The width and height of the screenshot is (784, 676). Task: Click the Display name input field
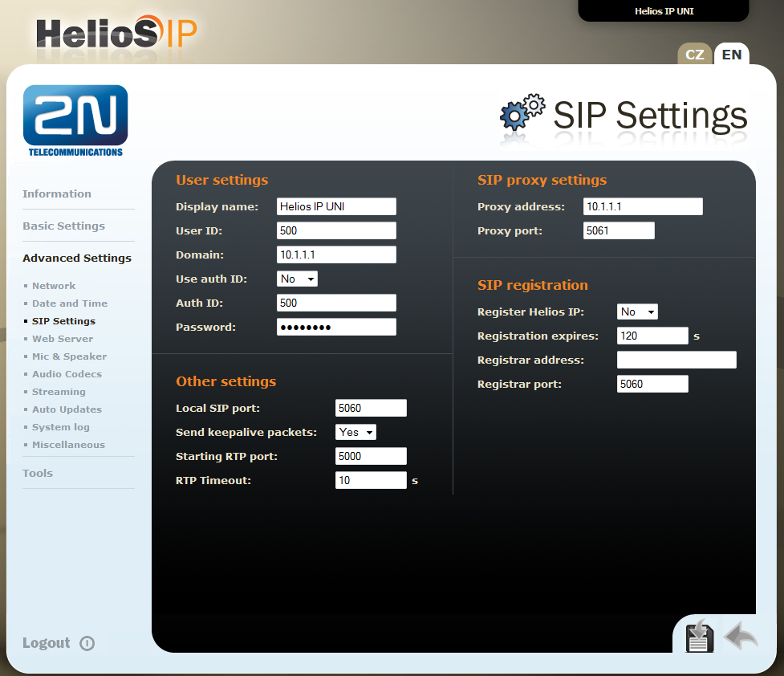tap(336, 206)
